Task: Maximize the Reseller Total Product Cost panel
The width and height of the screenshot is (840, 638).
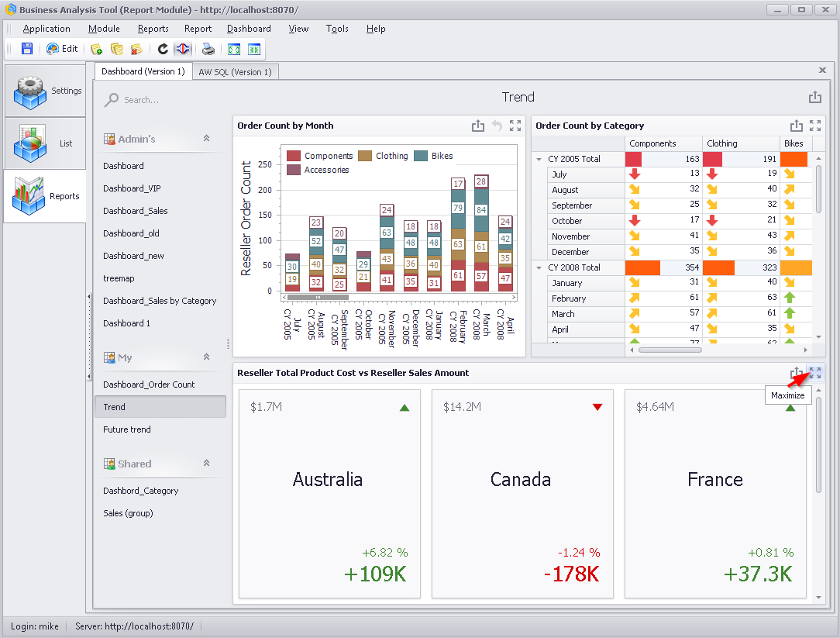Action: click(x=815, y=373)
